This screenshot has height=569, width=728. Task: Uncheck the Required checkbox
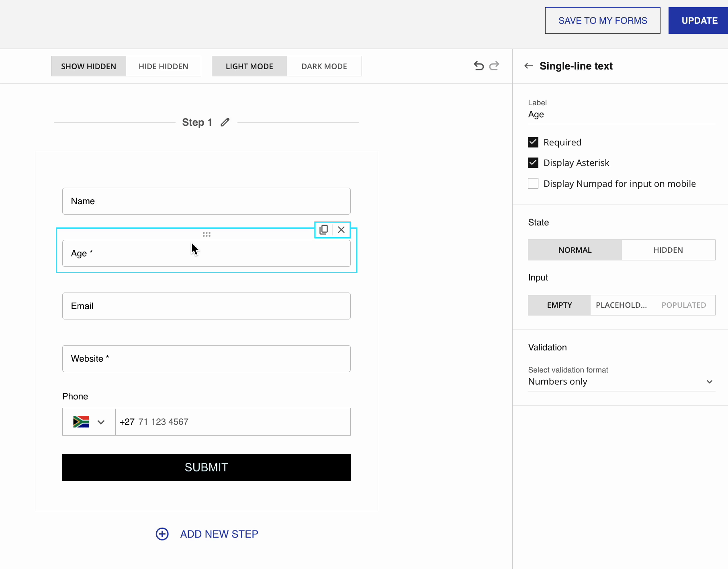(533, 142)
